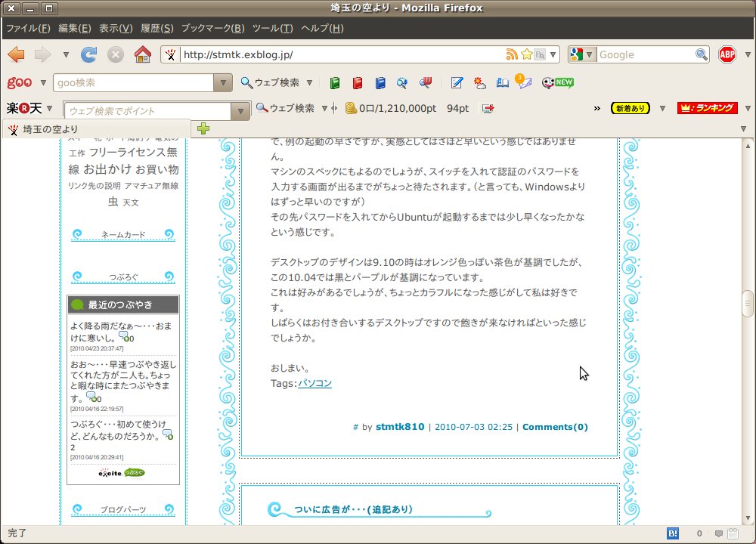The image size is (756, 544).
Task: Bookmark this page with the star icon
Action: (x=526, y=54)
